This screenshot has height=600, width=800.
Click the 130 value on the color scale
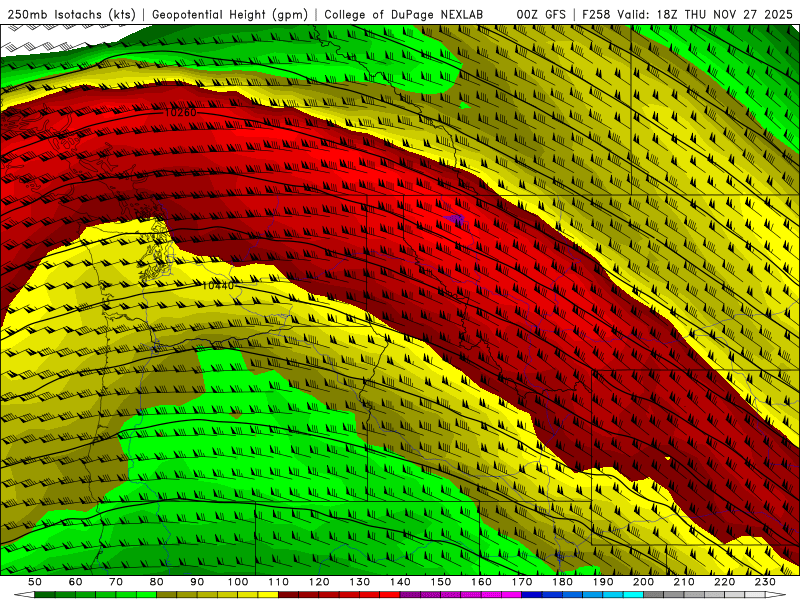point(359,582)
